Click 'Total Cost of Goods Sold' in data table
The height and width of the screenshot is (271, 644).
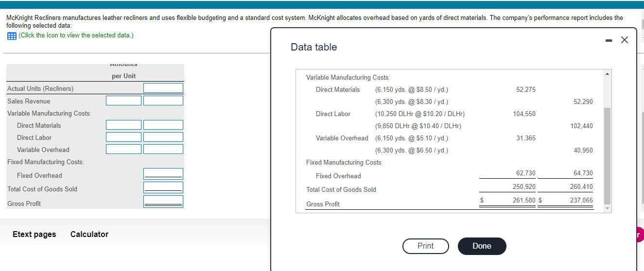click(341, 189)
